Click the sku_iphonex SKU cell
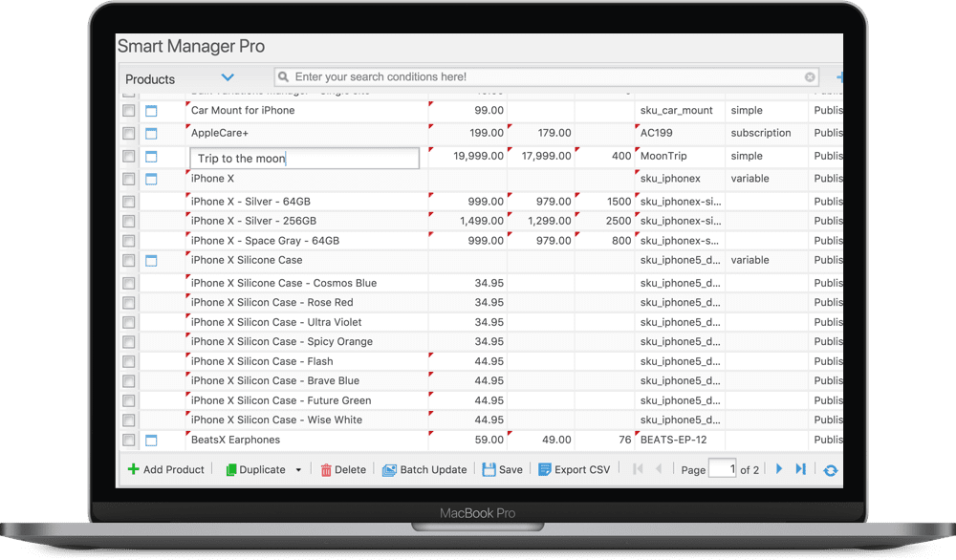 coord(670,179)
